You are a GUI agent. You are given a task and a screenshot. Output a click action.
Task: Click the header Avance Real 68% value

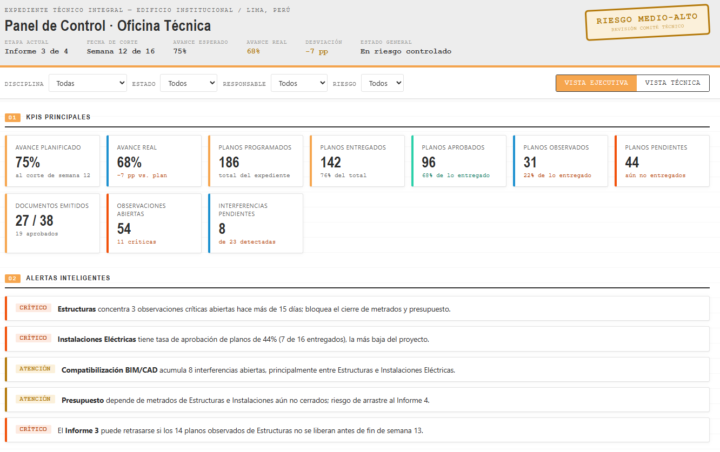tap(253, 51)
